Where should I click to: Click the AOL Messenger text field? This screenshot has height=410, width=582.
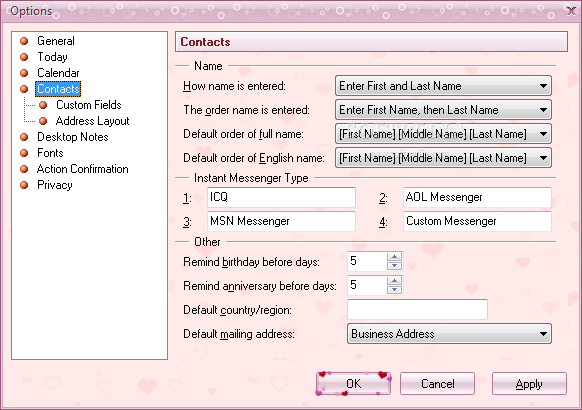coord(477,197)
